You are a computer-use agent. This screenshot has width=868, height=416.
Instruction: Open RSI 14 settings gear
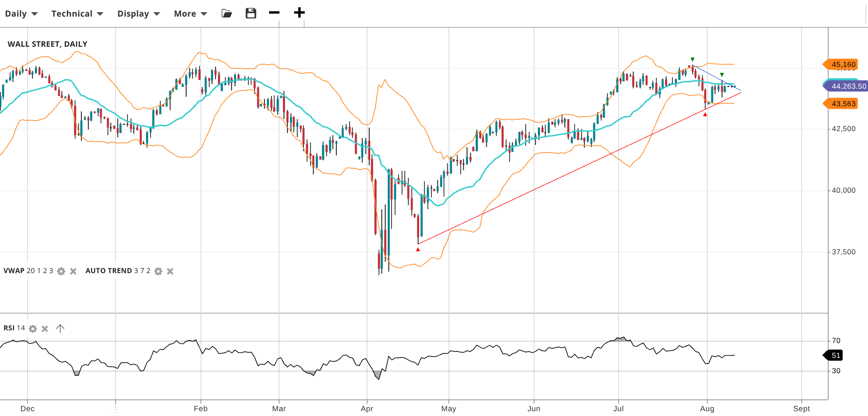coord(33,329)
